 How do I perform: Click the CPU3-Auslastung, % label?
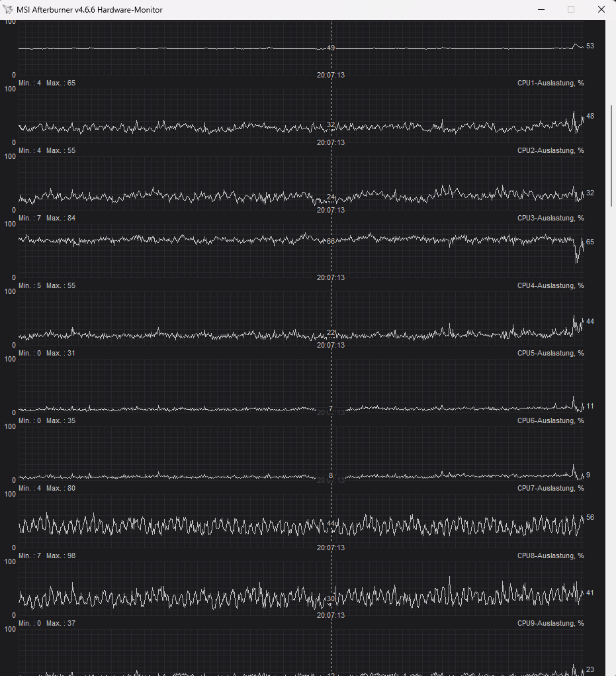coord(550,218)
